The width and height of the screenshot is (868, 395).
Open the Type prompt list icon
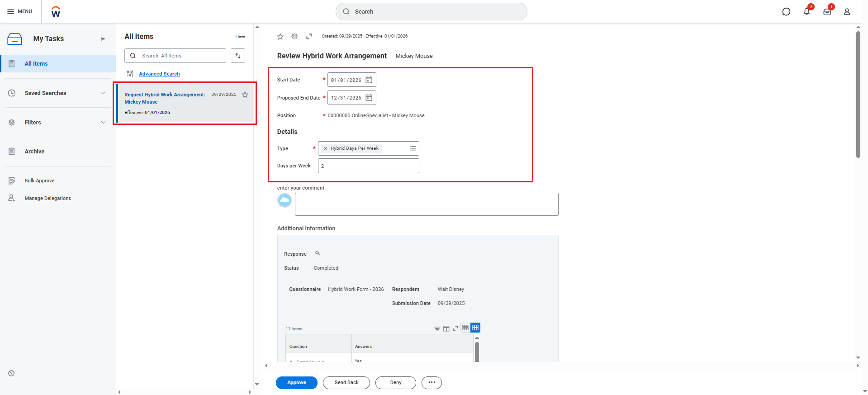(x=413, y=148)
